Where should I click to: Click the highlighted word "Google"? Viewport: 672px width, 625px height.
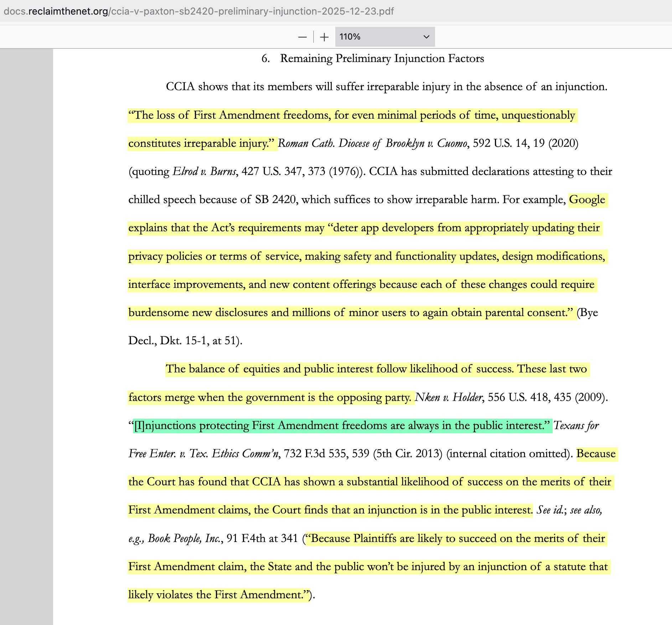[x=587, y=200]
